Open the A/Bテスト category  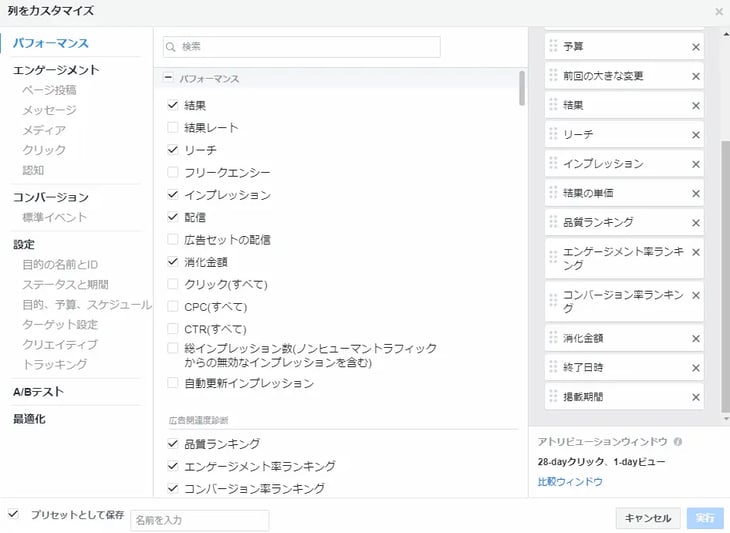38,392
